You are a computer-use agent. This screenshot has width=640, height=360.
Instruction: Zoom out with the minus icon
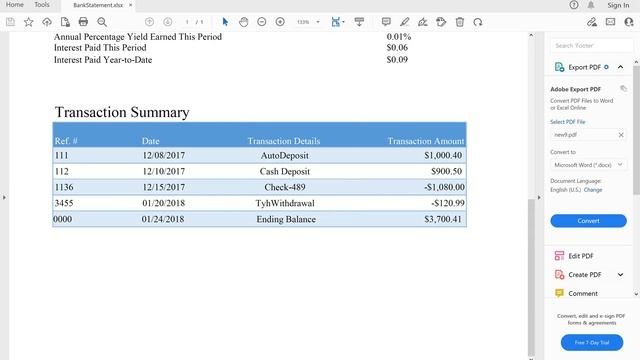click(262, 22)
